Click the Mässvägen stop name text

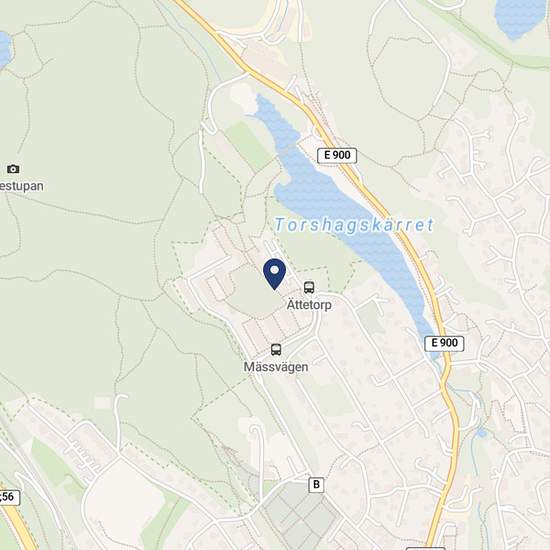click(276, 367)
